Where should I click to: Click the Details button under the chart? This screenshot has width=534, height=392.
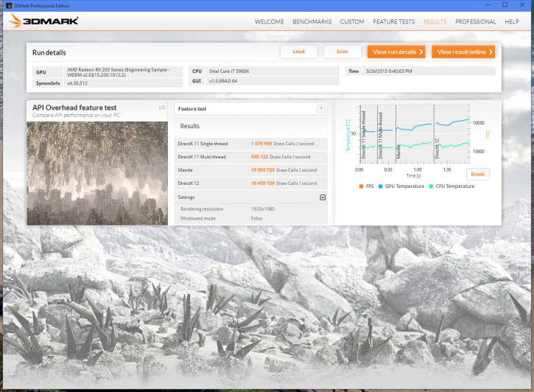[477, 175]
